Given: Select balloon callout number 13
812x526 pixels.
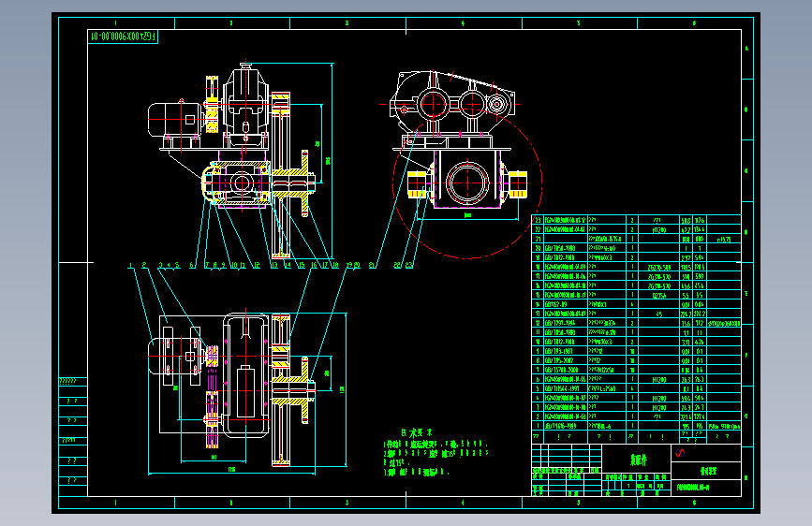Looking at the screenshot, I should pos(274,265).
